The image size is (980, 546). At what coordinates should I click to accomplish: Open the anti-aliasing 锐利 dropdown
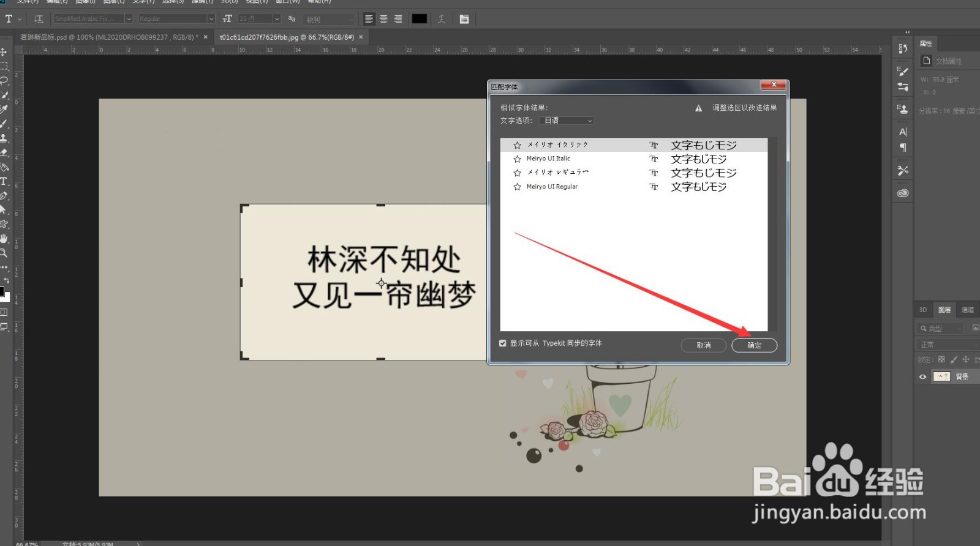(329, 19)
